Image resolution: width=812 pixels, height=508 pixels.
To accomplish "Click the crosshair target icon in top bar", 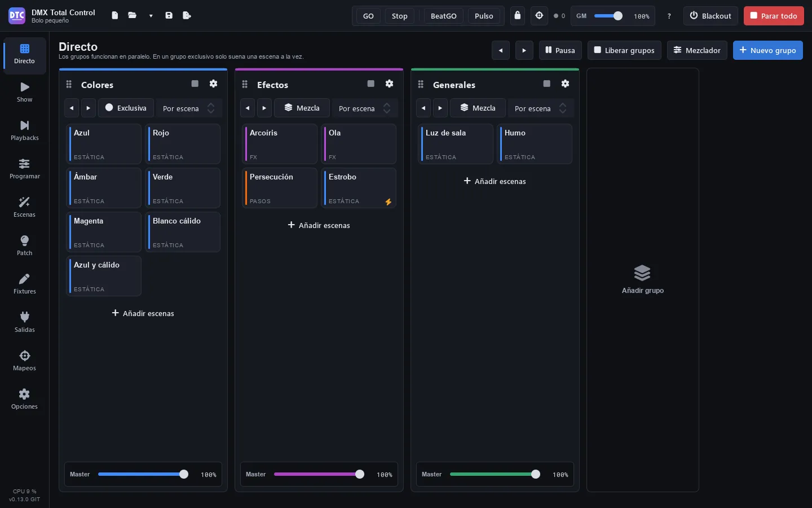I will point(540,16).
